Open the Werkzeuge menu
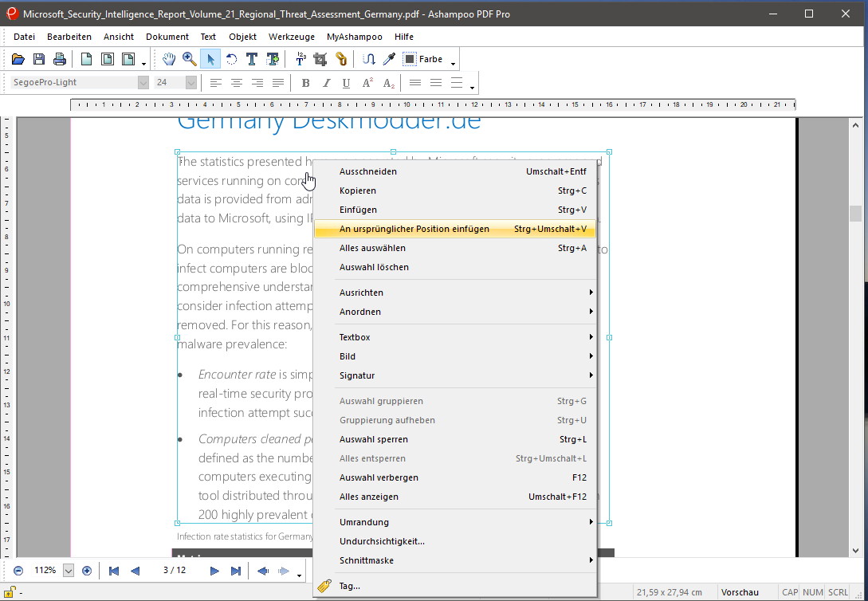868x601 pixels. [x=292, y=37]
